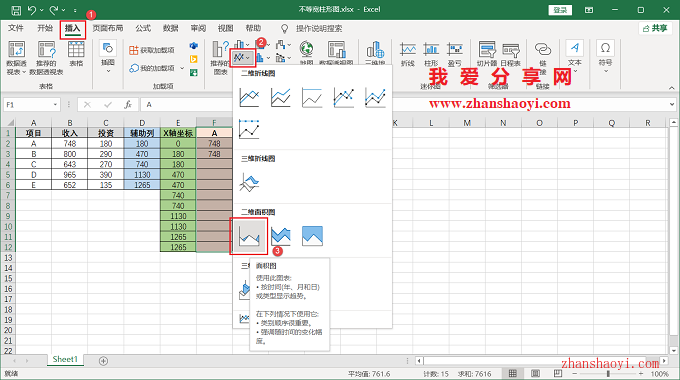Switch to the Review (审阅) tab
680x380 pixels.
[x=198, y=28]
